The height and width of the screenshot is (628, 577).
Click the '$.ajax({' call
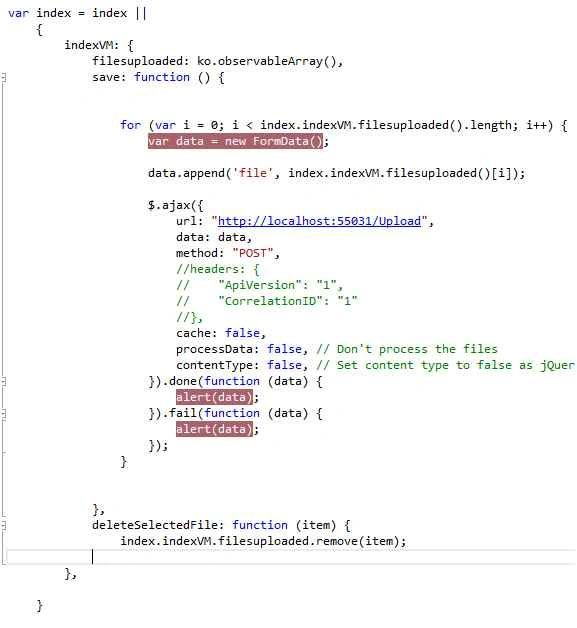point(176,205)
